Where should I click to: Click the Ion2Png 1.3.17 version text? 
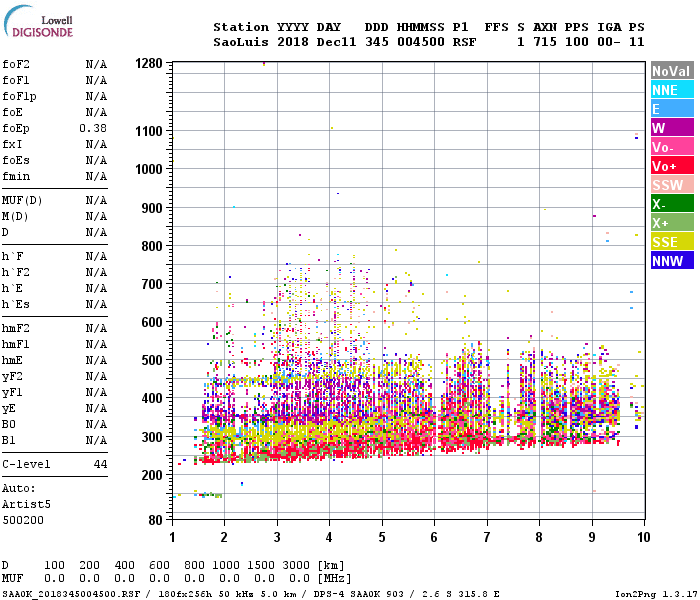coord(656,594)
